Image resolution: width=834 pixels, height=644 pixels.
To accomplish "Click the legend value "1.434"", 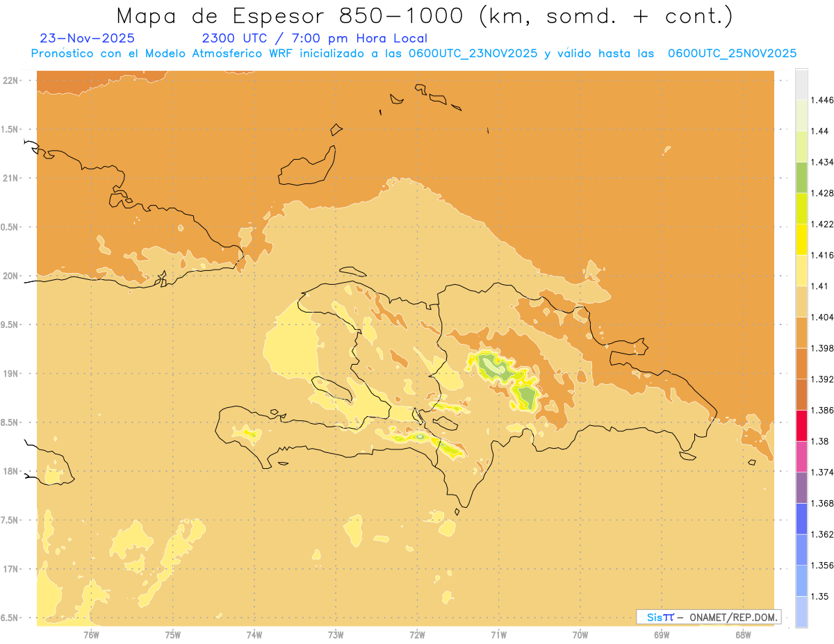I will pyautogui.click(x=823, y=162).
